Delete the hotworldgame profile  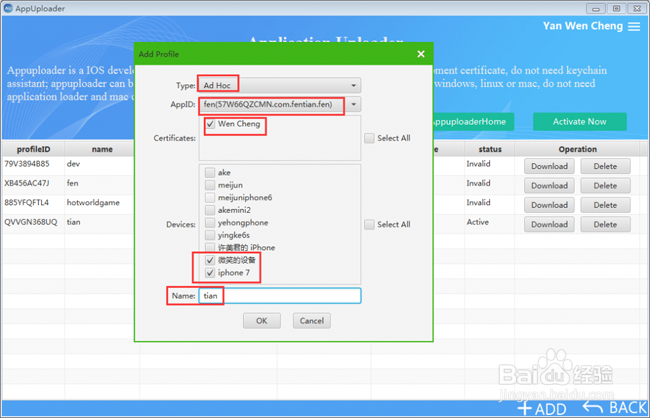pos(605,205)
